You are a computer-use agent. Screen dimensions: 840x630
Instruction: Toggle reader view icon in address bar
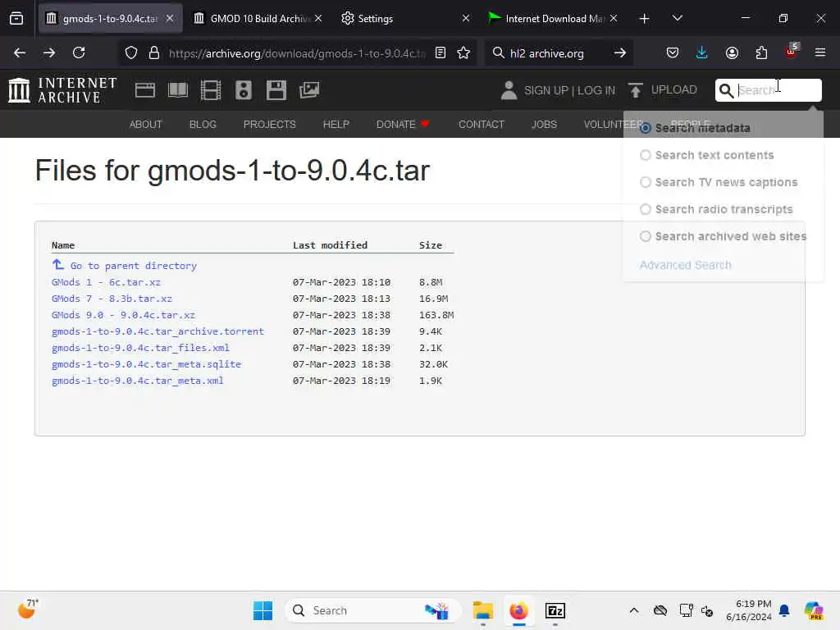[441, 53]
